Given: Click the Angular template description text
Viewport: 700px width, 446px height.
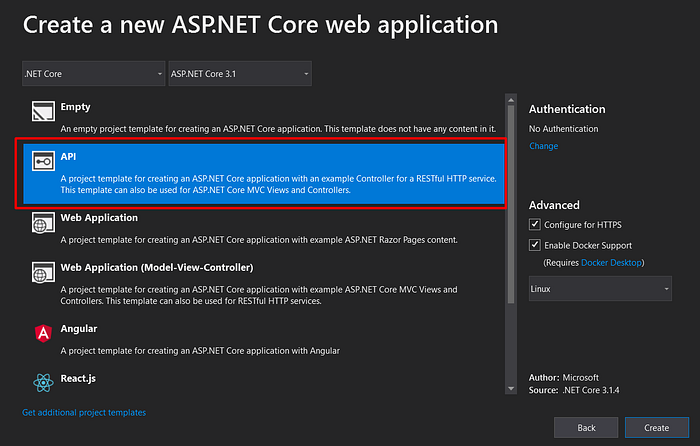Looking at the screenshot, I should pos(200,351).
